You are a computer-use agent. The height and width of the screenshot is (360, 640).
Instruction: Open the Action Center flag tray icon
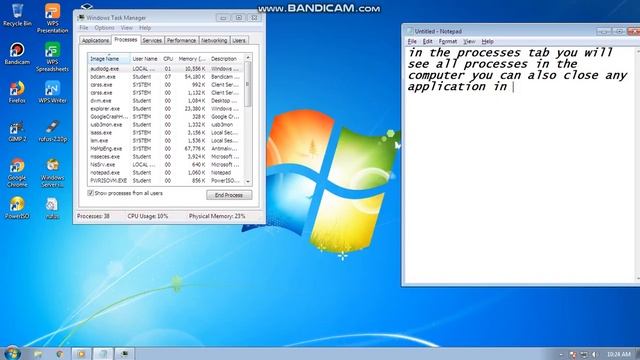click(573, 354)
